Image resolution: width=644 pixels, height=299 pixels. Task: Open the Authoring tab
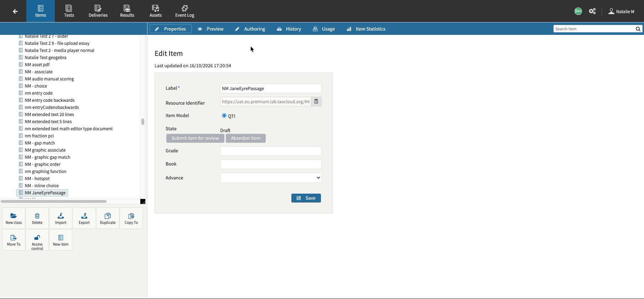(250, 29)
